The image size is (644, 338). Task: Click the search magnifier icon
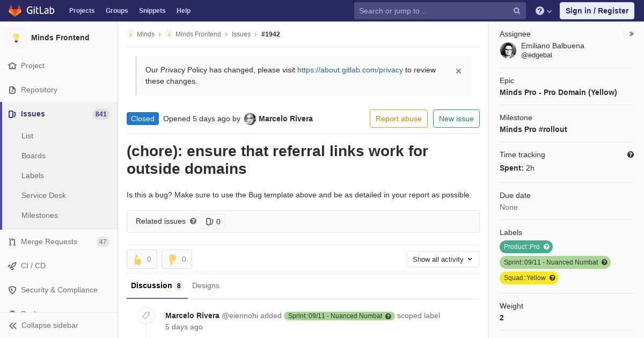[517, 11]
